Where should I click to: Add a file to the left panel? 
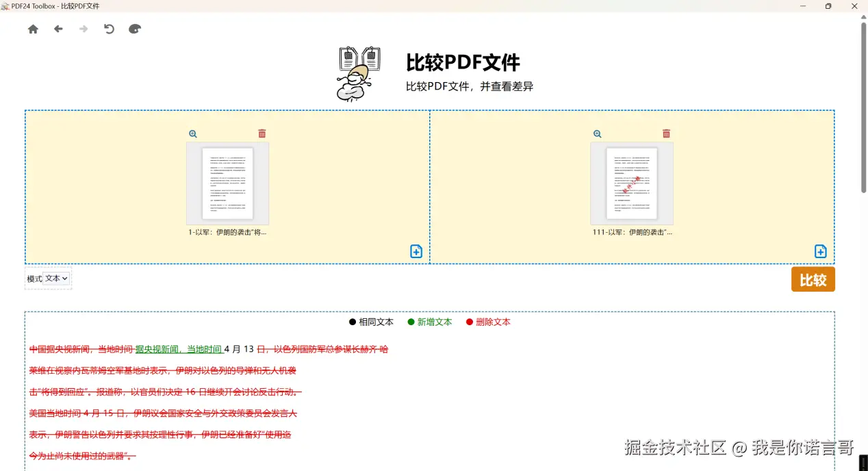point(416,251)
